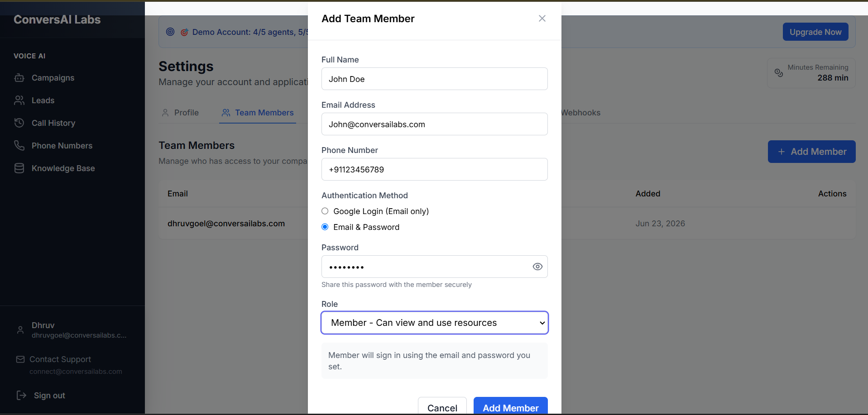Focus the Phone Number field
The height and width of the screenshot is (415, 868).
click(x=435, y=169)
